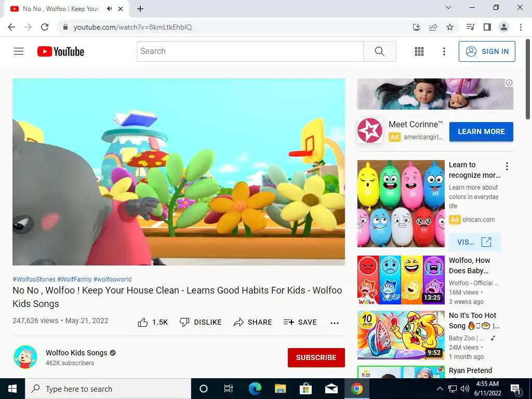The image size is (532, 399).
Task: Open options menu for colors ad
Action: click(x=507, y=166)
